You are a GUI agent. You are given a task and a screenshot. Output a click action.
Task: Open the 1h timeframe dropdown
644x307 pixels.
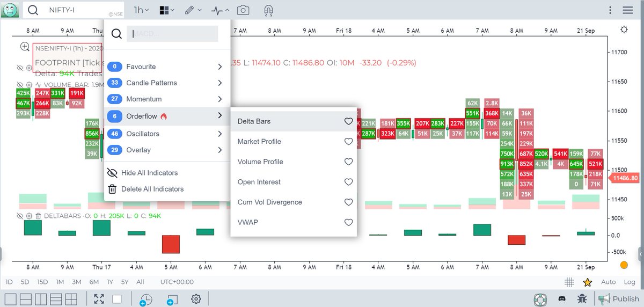pos(142,10)
